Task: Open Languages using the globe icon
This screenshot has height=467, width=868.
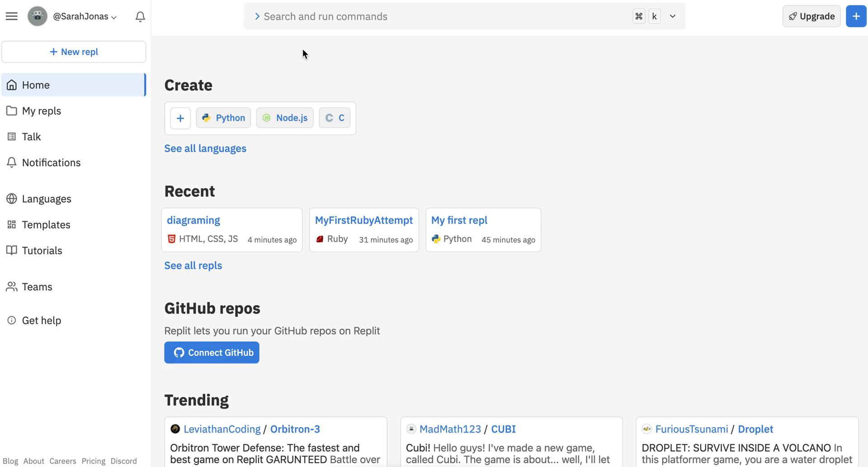Action: tap(47, 199)
